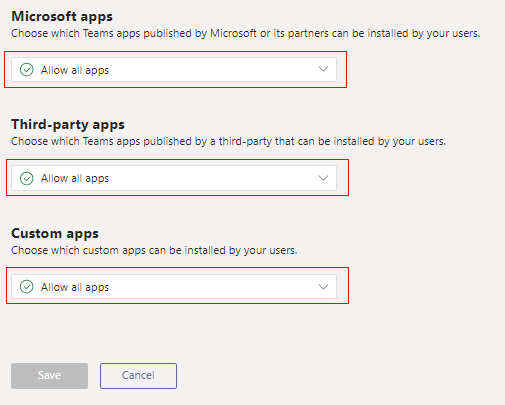Click the Custom apps heading
The image size is (505, 405).
(55, 233)
